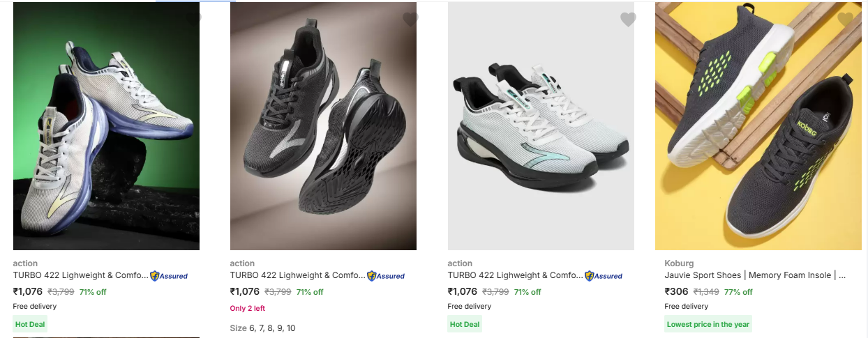Toggle wishlist heart on white TURBO 422 shoe
The height and width of the screenshot is (338, 868).
(x=628, y=20)
